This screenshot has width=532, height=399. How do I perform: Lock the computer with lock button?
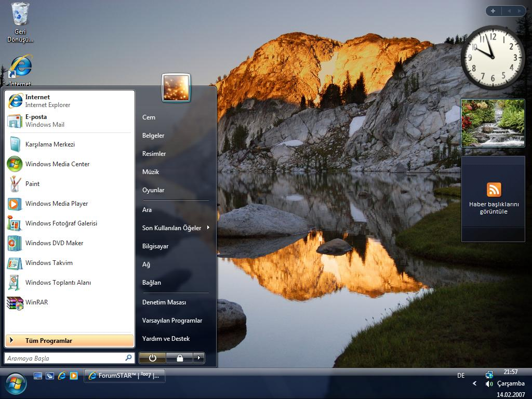(x=179, y=357)
